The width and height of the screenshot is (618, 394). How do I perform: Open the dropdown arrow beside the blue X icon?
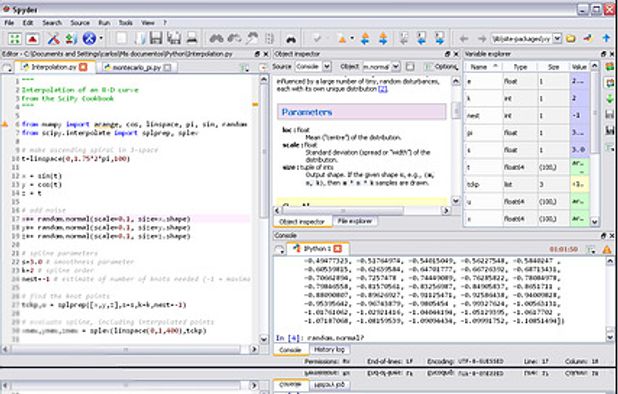point(101,38)
